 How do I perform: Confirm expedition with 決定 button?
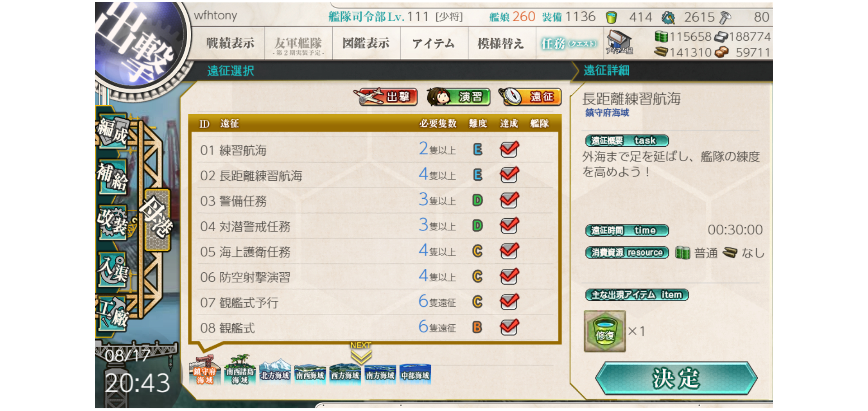[x=676, y=378]
